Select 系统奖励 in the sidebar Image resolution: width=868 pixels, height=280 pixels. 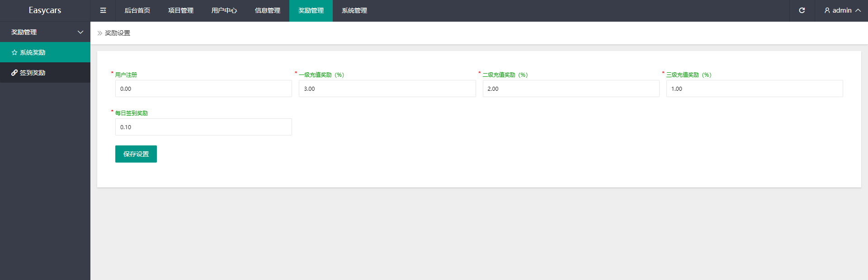[45, 52]
